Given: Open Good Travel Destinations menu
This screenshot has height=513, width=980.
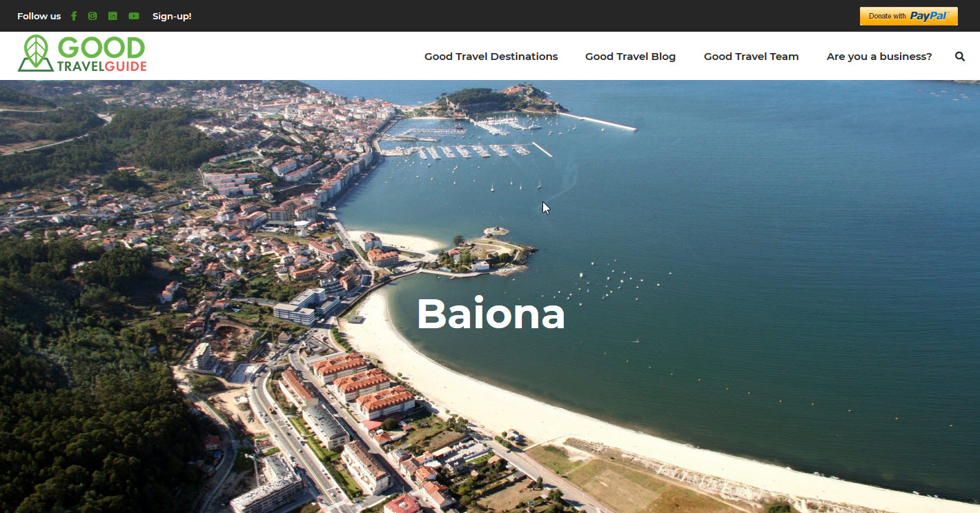Looking at the screenshot, I should (491, 57).
